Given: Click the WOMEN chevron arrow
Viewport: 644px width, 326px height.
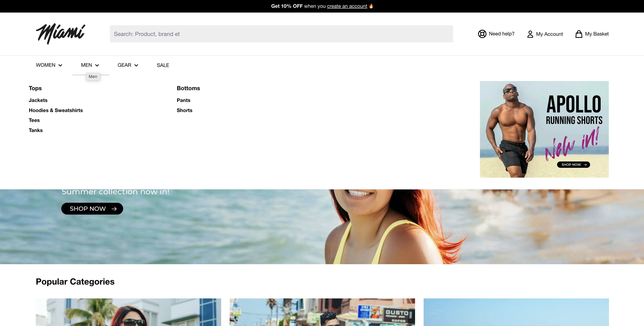Looking at the screenshot, I should [60, 65].
